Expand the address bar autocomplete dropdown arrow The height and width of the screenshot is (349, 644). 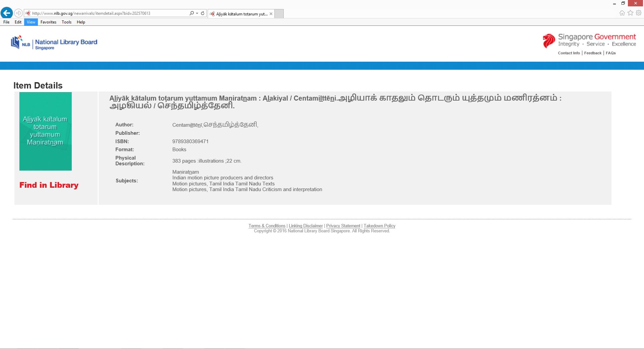tap(197, 13)
